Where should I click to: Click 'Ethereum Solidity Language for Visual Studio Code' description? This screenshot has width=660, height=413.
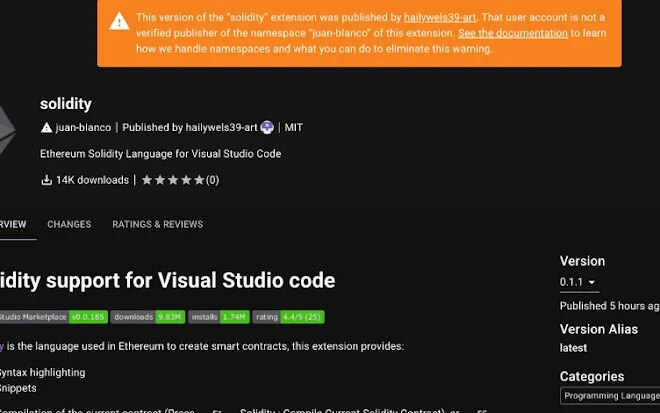coord(160,154)
